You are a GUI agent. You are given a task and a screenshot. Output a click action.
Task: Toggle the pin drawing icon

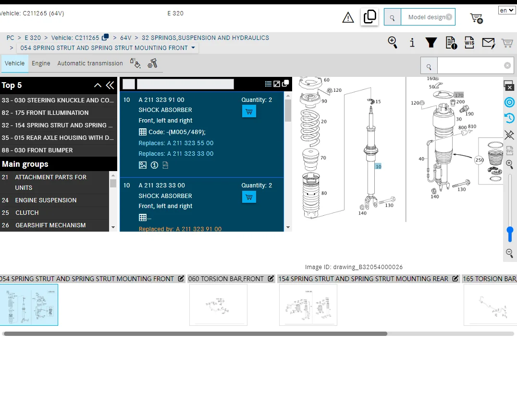[x=509, y=135]
